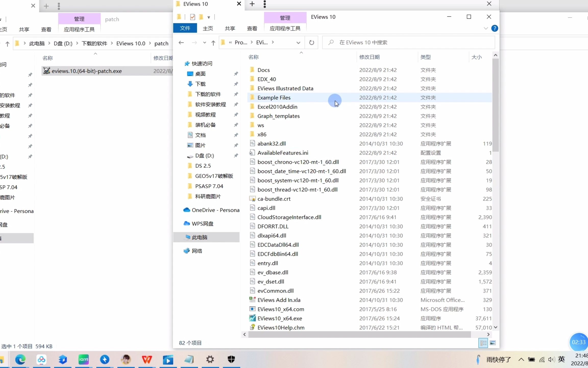Open the 文件 ribbon tab
The image size is (588, 368).
(185, 28)
